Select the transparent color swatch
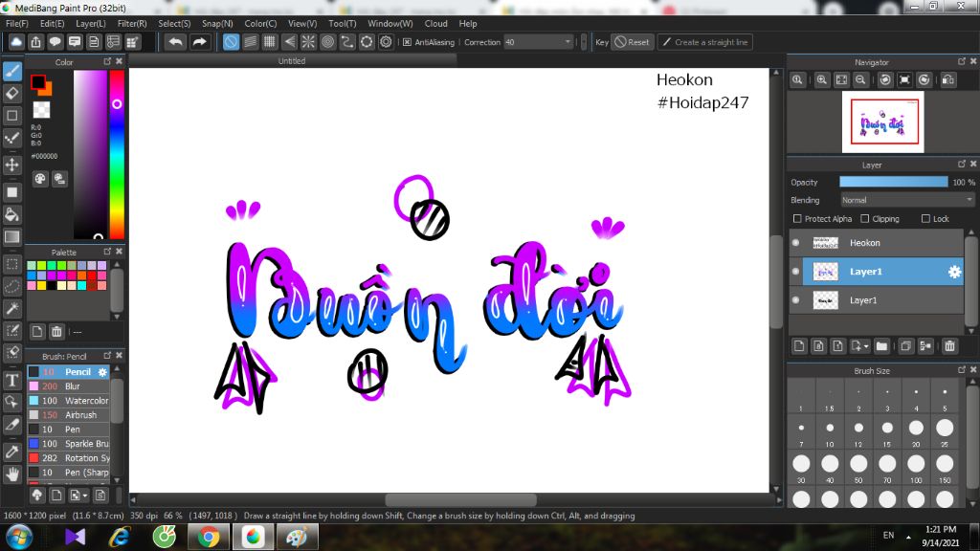The height and width of the screenshot is (551, 980). (x=41, y=109)
